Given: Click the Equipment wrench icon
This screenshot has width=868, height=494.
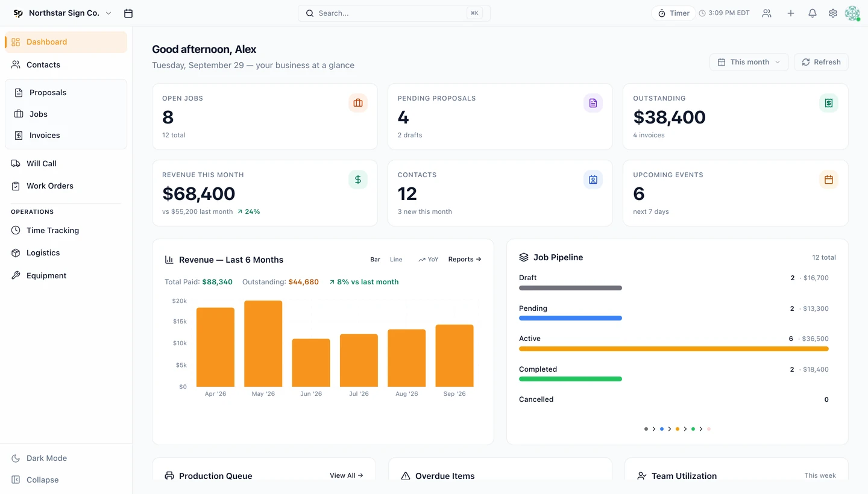Looking at the screenshot, I should click(x=16, y=275).
